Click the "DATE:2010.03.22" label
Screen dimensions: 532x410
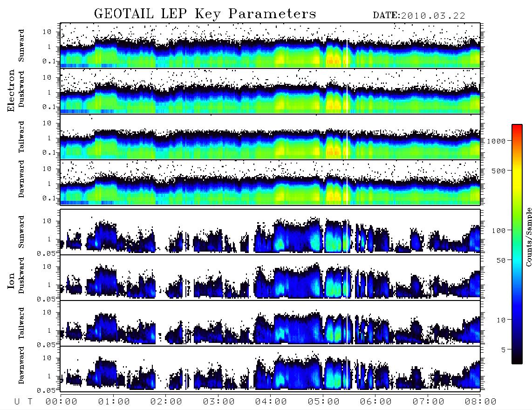pyautogui.click(x=419, y=15)
